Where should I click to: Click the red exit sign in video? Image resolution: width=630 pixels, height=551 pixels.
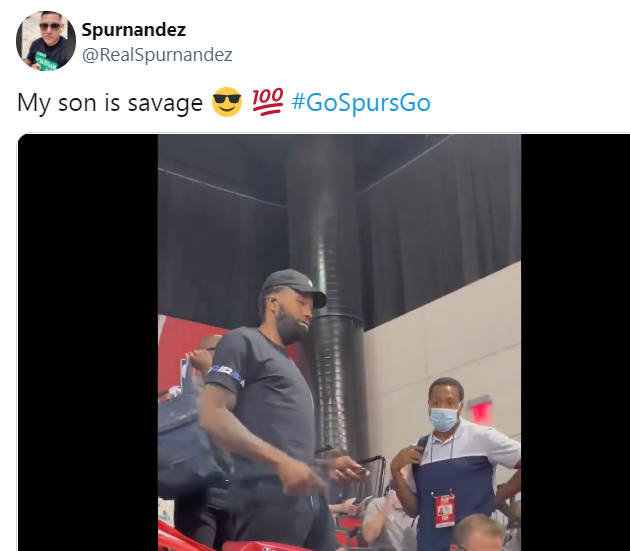480,410
